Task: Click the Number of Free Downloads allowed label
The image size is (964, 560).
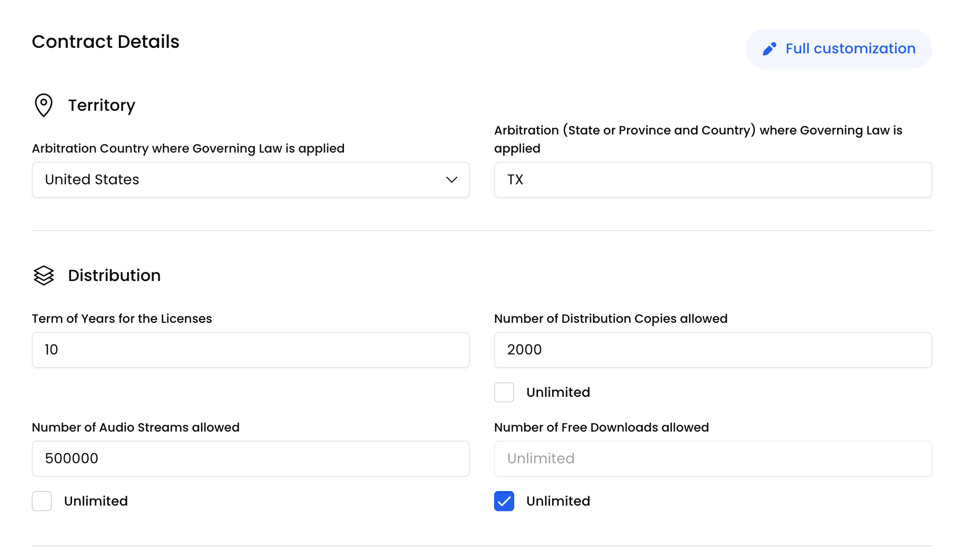Action: [x=601, y=428]
